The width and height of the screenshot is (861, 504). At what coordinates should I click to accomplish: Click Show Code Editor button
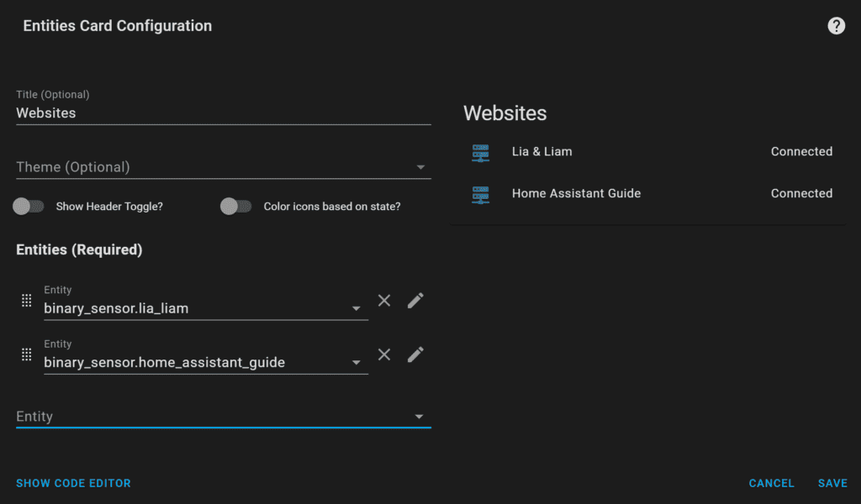tap(74, 483)
